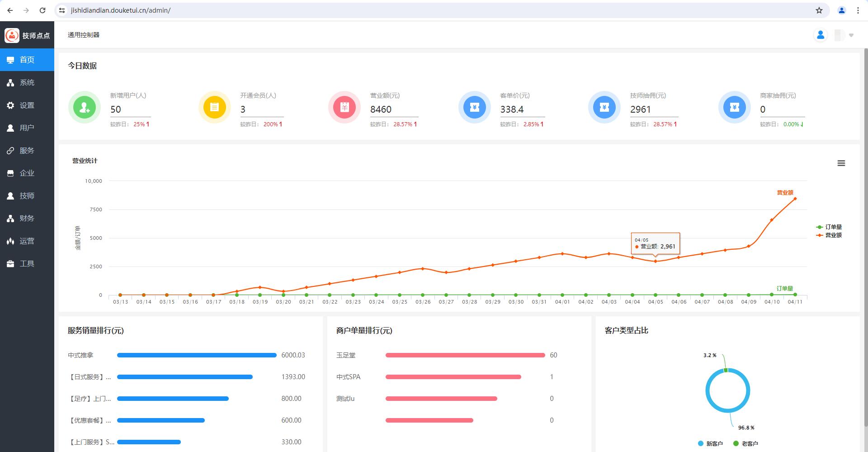Toggle the 营业额 series in chart legend
The height and width of the screenshot is (452, 868).
[x=829, y=235]
